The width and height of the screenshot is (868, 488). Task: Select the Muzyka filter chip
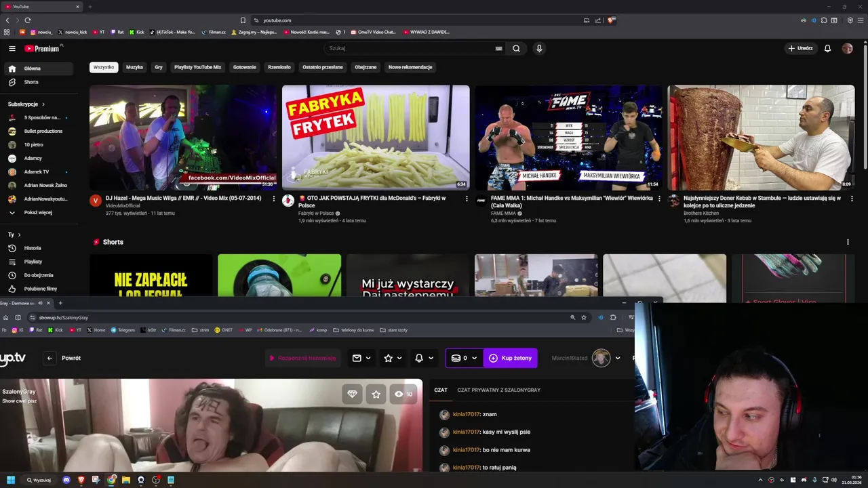pyautogui.click(x=134, y=67)
